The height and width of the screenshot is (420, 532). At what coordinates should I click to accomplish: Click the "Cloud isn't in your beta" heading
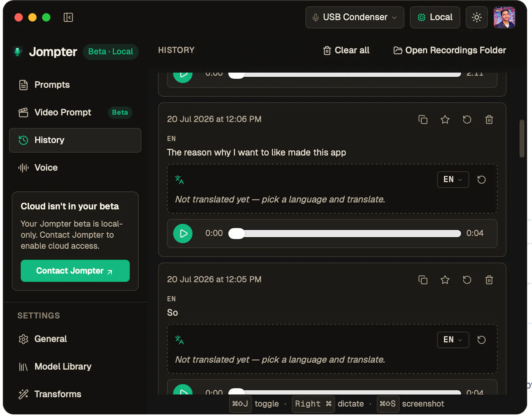click(69, 206)
